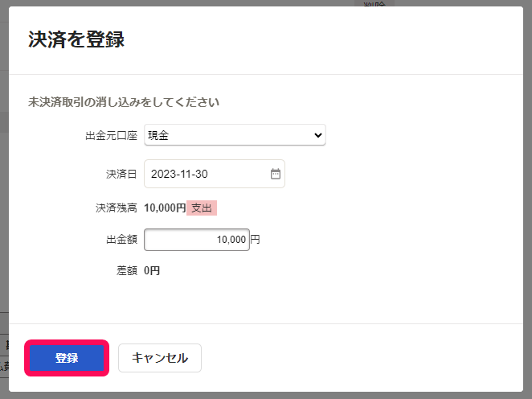Open the calendar picker icon for 決済日
Viewport: 532px width, 399px height.
276,174
